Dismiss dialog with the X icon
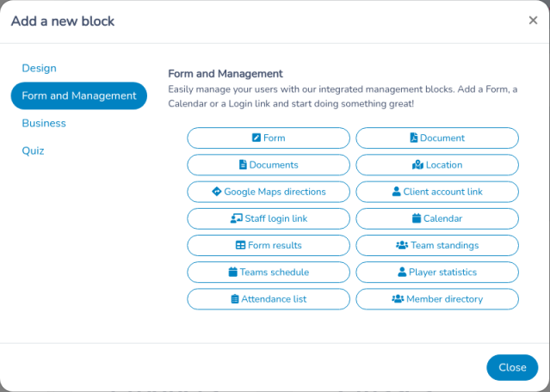 coord(533,21)
